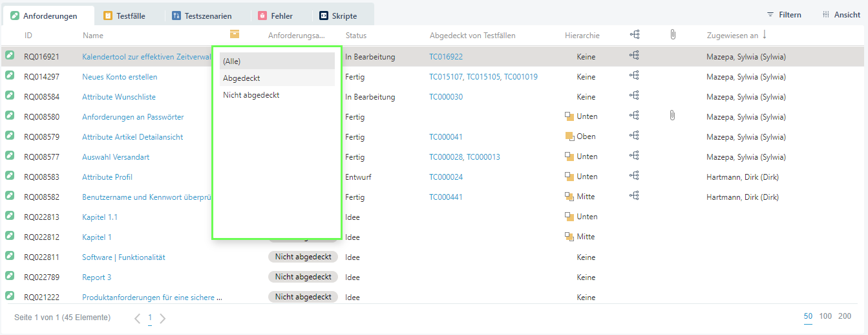Click the archive box column header icon
Viewport: 868px width, 335px height.
click(x=234, y=35)
